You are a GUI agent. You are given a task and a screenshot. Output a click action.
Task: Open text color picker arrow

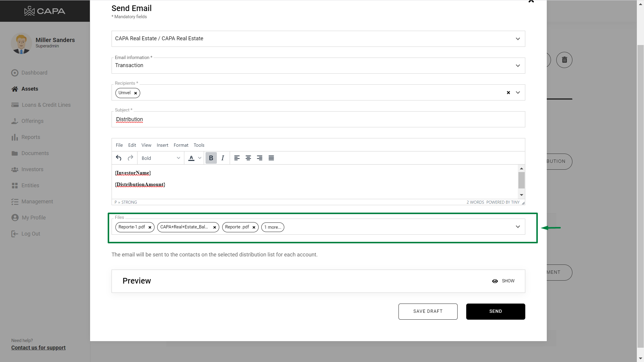(x=200, y=158)
